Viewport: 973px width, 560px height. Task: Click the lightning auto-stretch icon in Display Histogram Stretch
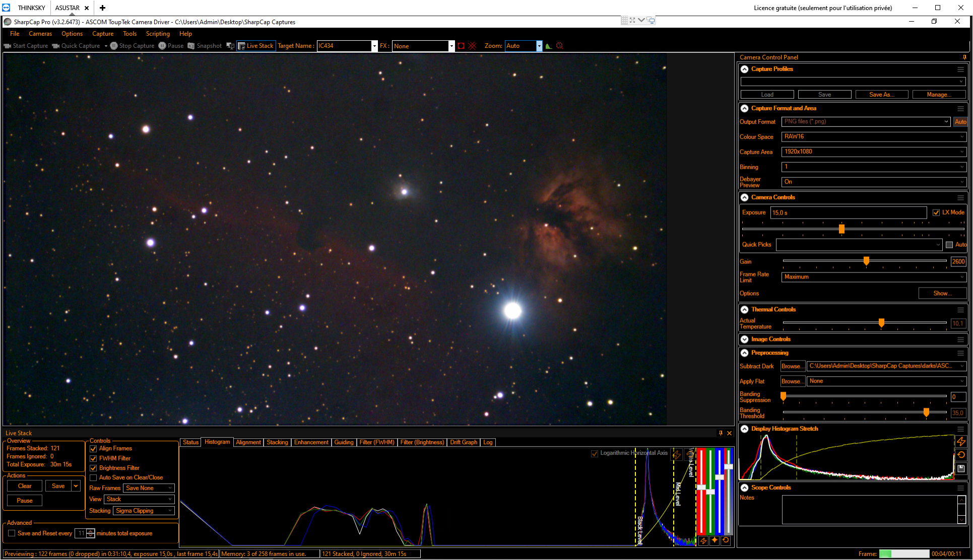(961, 442)
